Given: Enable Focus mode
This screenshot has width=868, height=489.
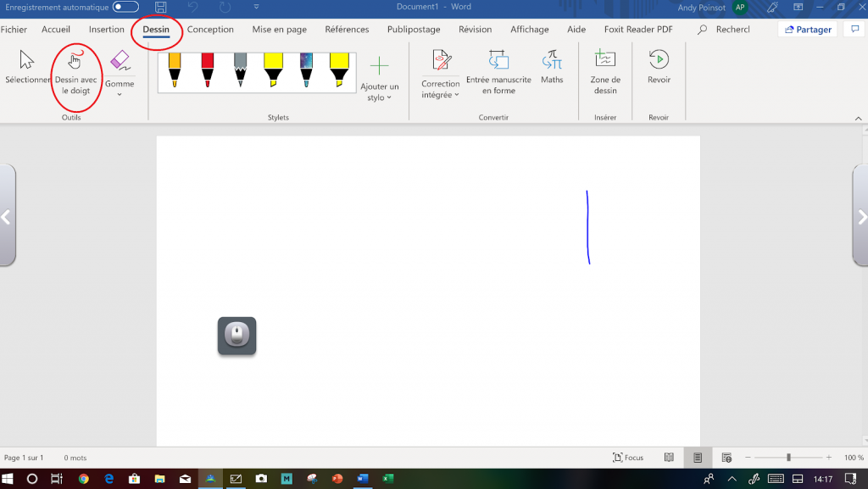Looking at the screenshot, I should 628,458.
